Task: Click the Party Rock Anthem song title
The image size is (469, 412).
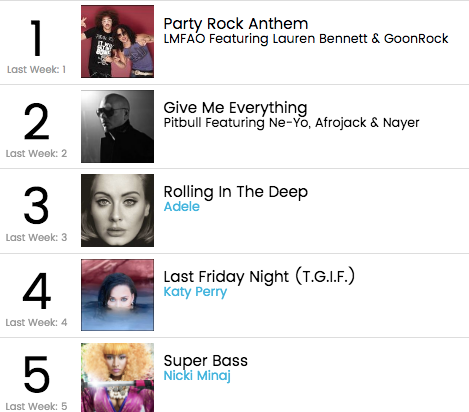Action: [236, 24]
